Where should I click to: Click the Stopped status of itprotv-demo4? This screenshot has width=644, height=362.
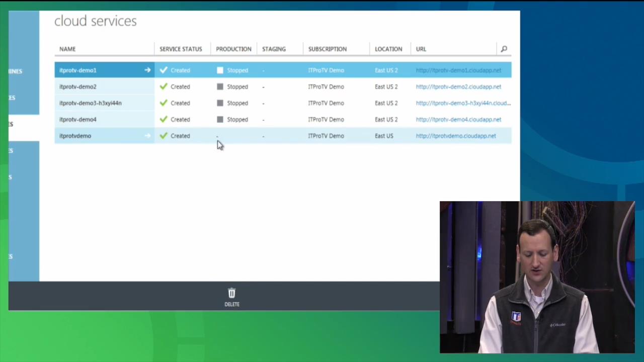(x=237, y=119)
